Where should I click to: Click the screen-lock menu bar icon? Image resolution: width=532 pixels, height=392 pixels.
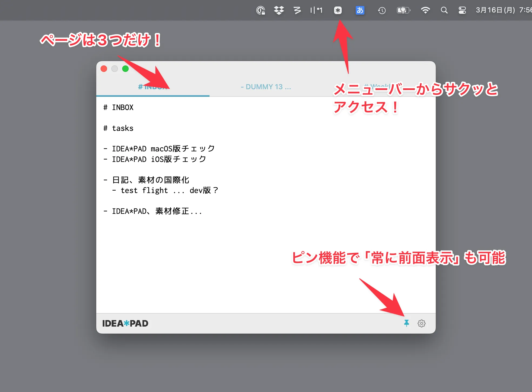click(260, 10)
